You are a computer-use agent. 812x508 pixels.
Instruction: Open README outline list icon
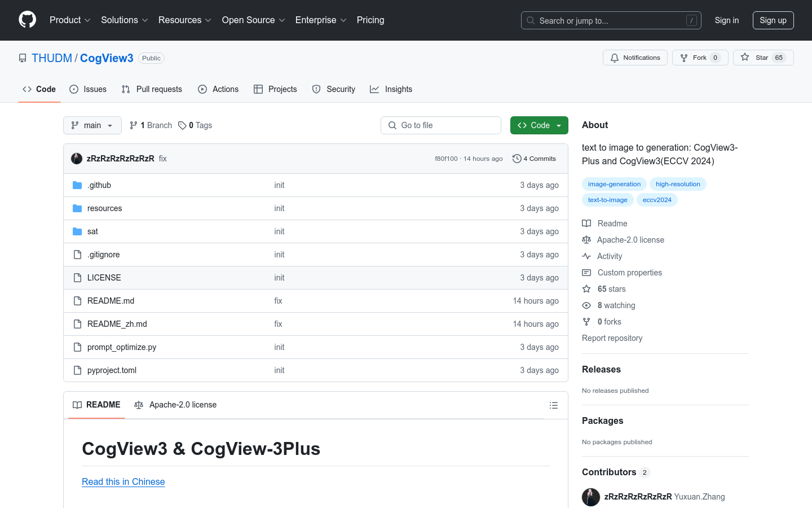tap(554, 405)
